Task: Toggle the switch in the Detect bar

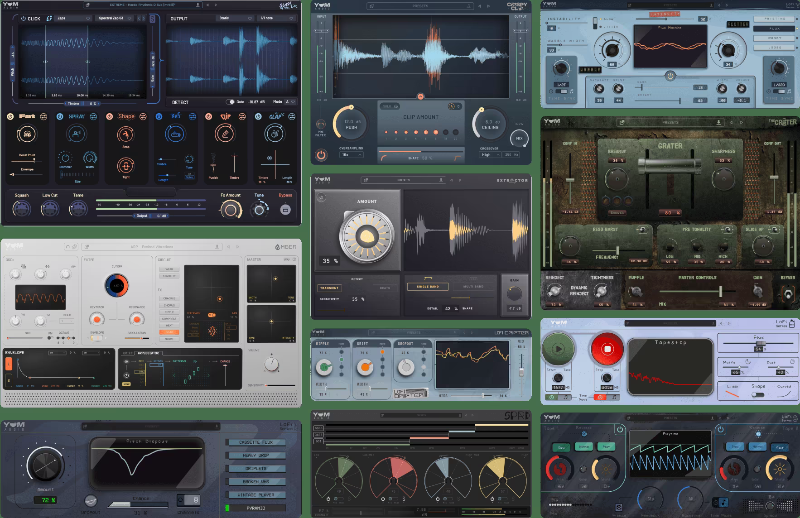Action: click(230, 101)
